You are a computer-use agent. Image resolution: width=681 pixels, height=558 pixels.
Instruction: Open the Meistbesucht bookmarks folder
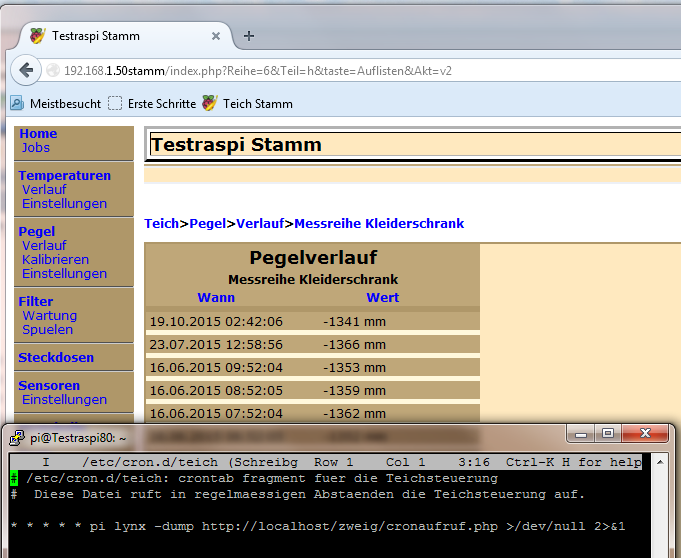[56, 103]
